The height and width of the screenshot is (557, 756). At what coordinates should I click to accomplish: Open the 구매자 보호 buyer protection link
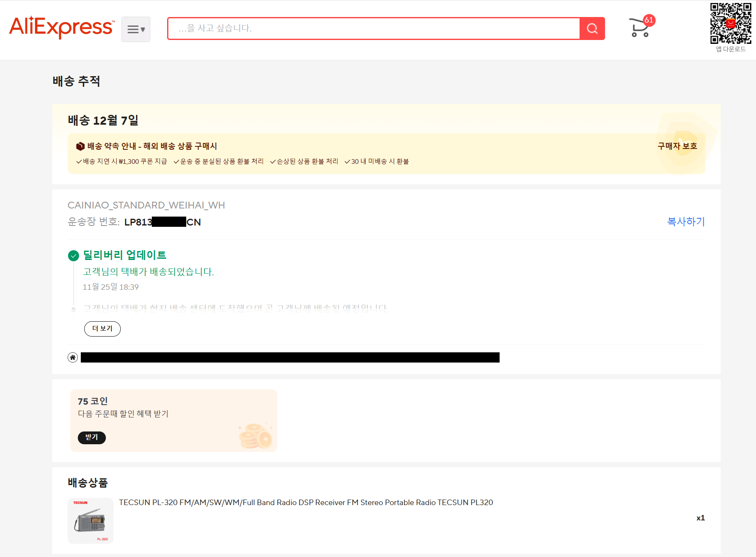[677, 146]
